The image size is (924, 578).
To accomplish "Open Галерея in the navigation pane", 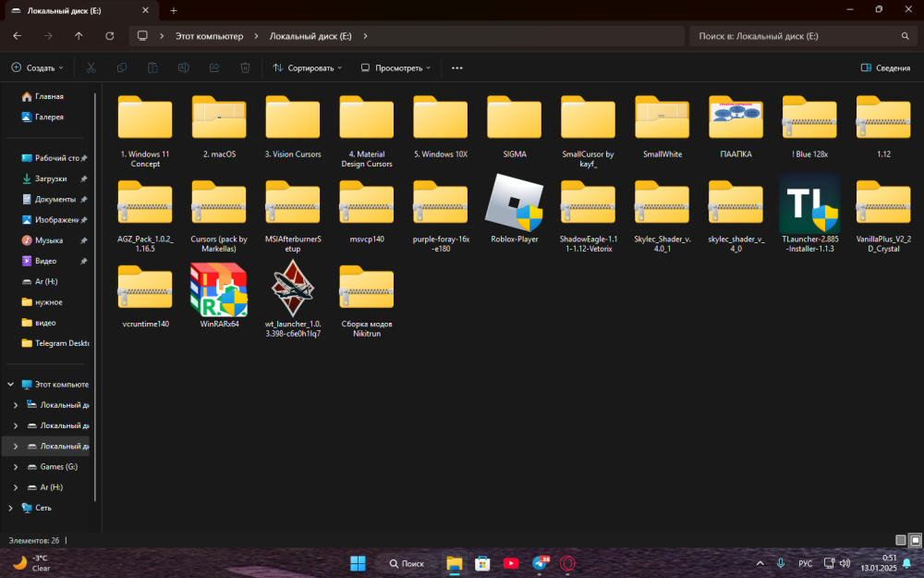I will (x=49, y=117).
